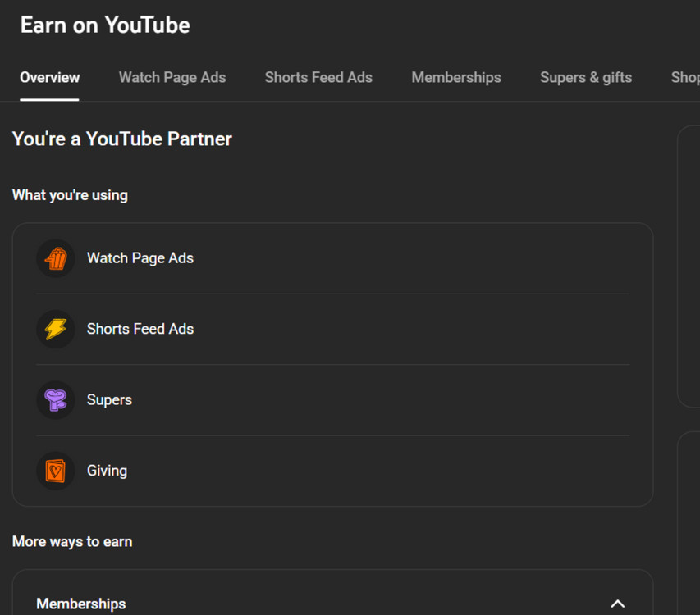Collapse the Memberships section chevron
Viewport: 700px width, 615px height.
(617, 604)
